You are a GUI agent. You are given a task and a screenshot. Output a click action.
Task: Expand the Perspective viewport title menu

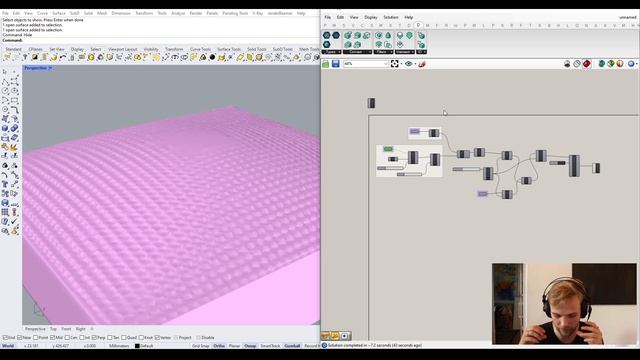[x=50, y=68]
